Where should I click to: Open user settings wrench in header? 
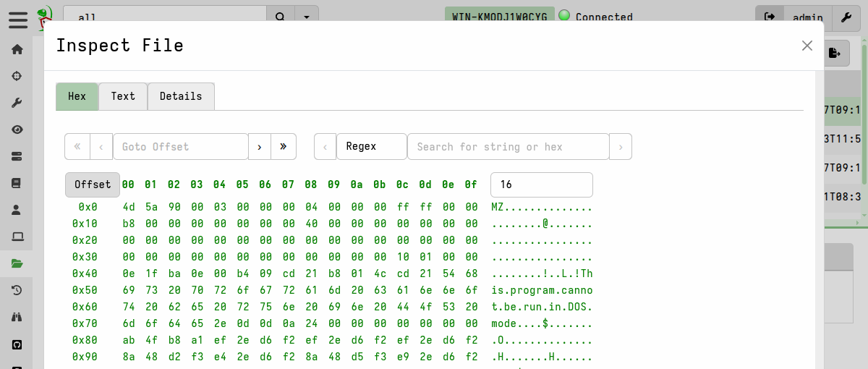coord(846,17)
